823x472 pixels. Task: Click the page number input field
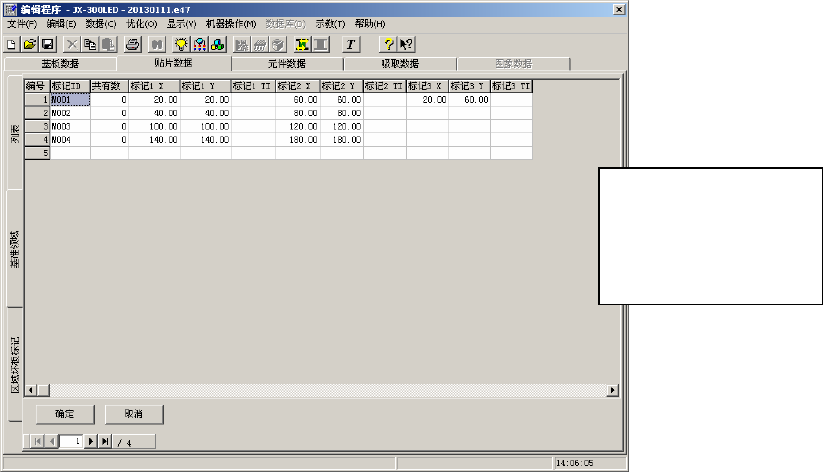pyautogui.click(x=70, y=440)
